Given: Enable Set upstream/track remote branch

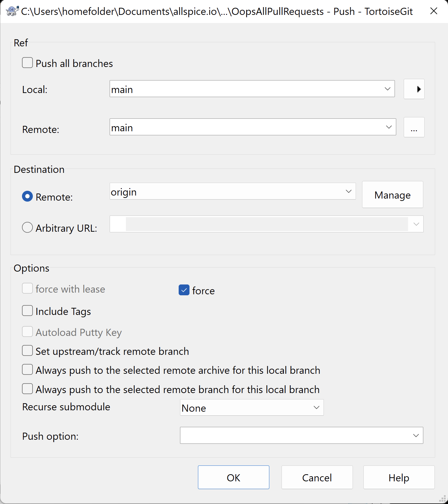Looking at the screenshot, I should click(x=27, y=350).
